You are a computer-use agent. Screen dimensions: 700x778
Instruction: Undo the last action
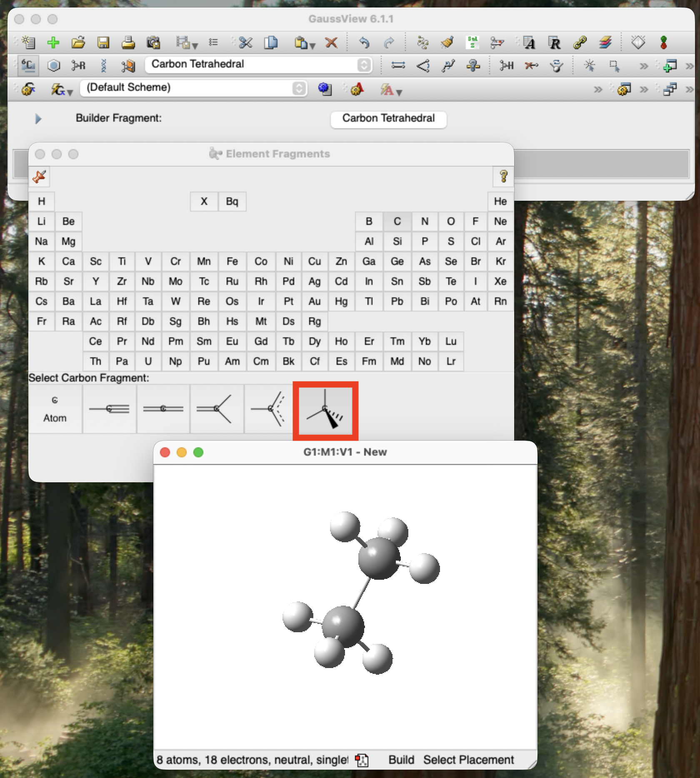coord(364,42)
